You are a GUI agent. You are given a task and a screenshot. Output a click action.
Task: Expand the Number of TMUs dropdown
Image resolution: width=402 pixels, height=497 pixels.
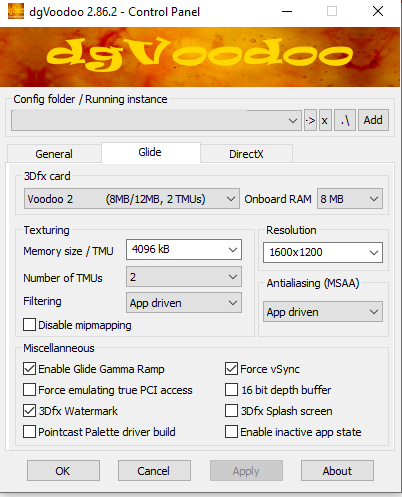point(184,277)
